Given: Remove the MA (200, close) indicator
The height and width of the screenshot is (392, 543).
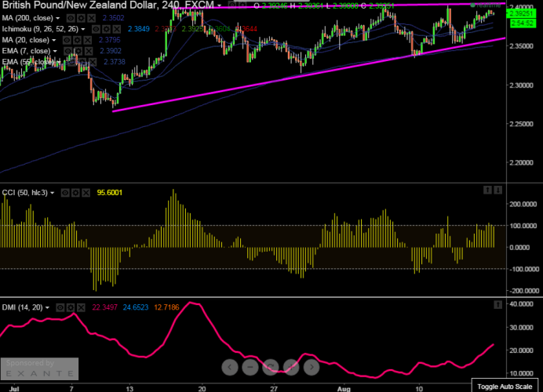Looking at the screenshot, I should (92, 18).
